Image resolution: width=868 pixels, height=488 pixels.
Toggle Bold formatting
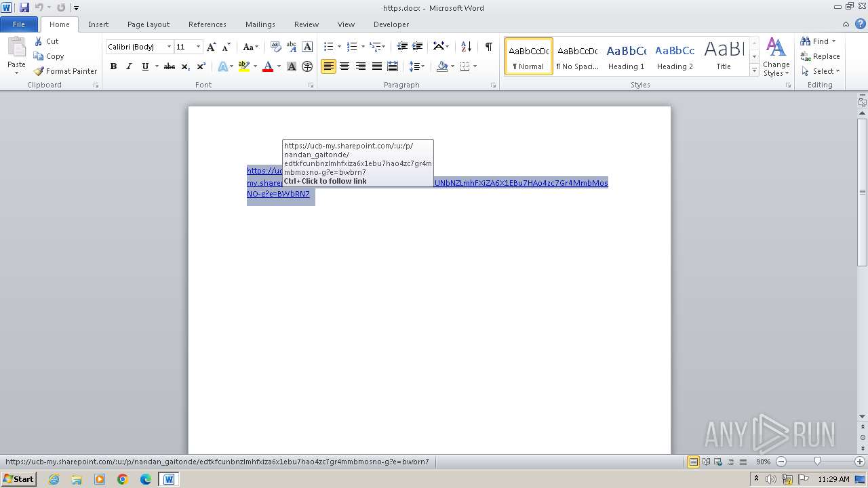(x=113, y=66)
